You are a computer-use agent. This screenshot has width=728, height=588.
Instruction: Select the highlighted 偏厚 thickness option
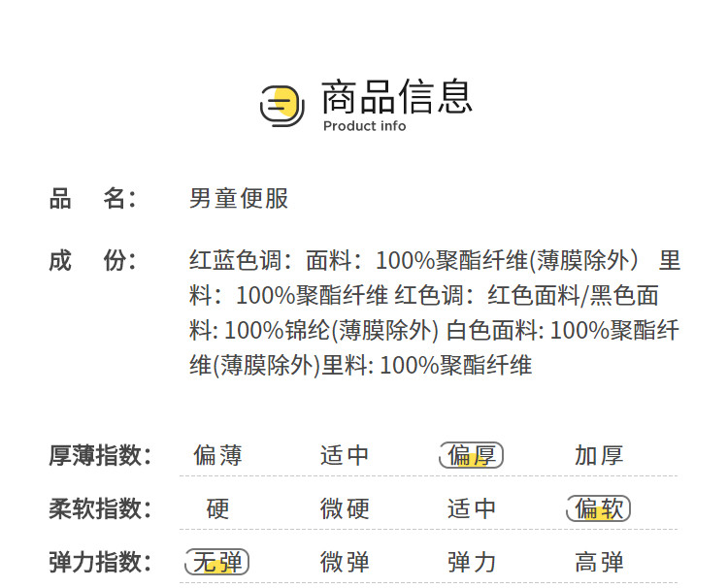(x=472, y=455)
